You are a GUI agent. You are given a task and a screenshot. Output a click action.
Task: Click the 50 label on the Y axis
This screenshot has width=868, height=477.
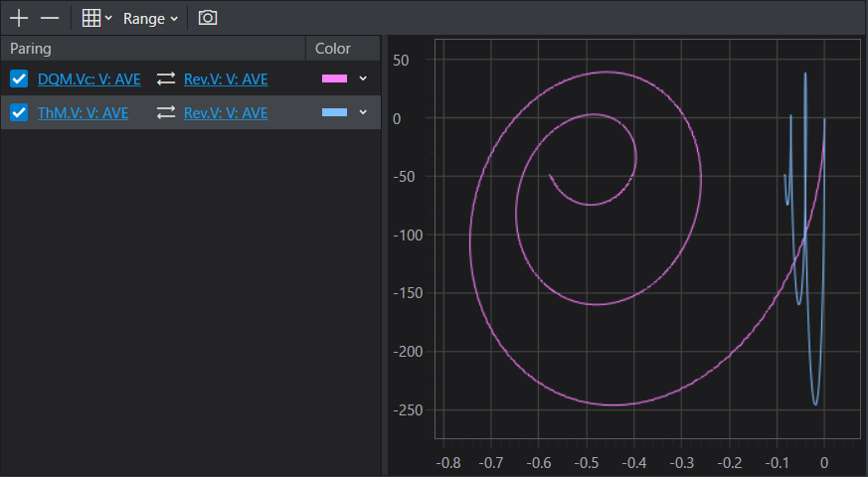(x=401, y=61)
